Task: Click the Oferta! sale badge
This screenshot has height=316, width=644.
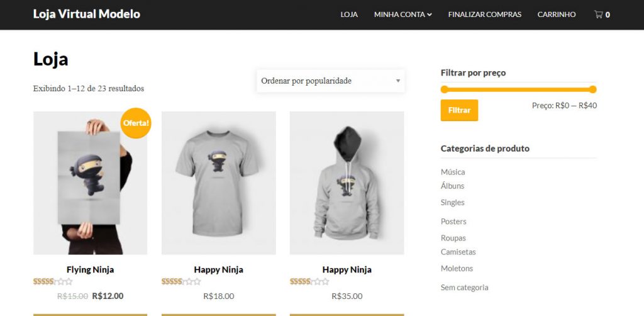Action: click(136, 123)
